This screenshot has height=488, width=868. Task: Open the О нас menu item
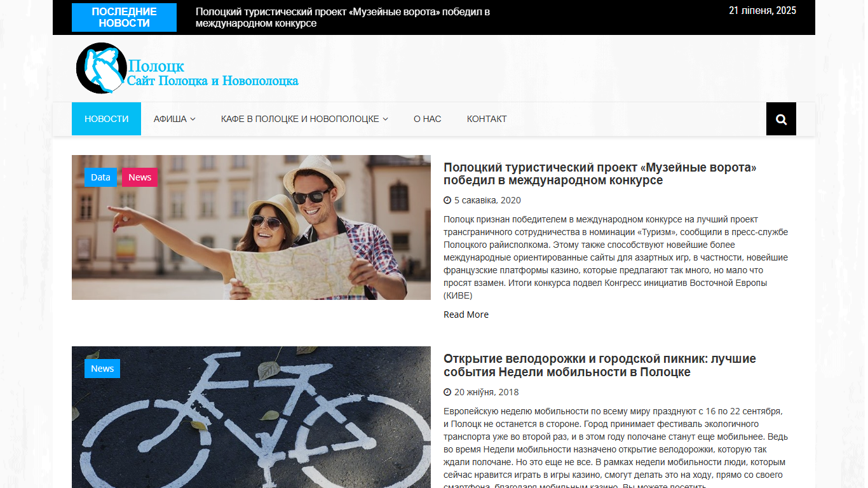point(427,119)
